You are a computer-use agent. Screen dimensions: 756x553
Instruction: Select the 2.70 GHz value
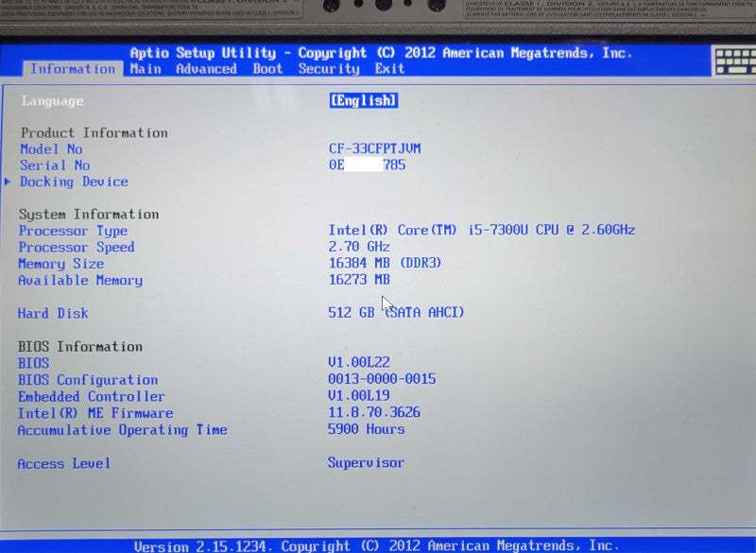pos(359,247)
